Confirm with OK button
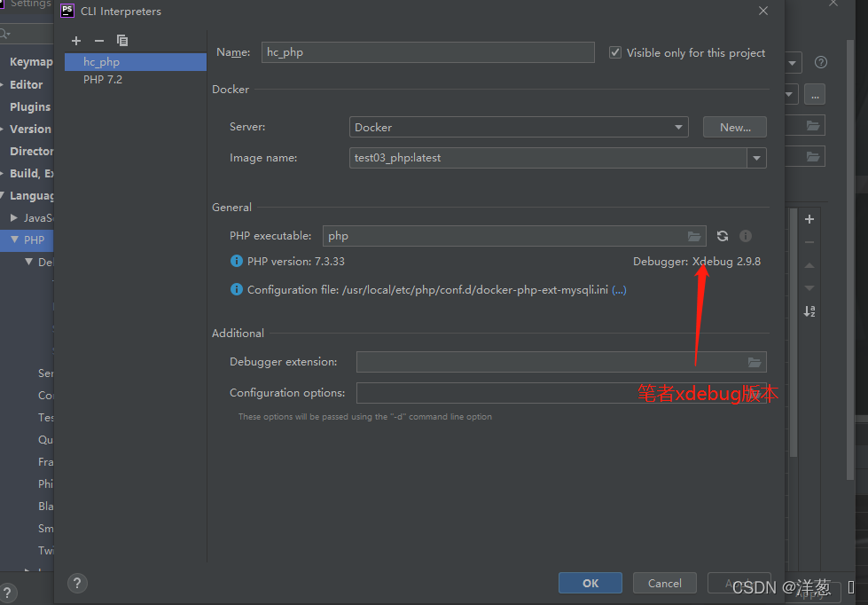The height and width of the screenshot is (605, 868). point(590,583)
